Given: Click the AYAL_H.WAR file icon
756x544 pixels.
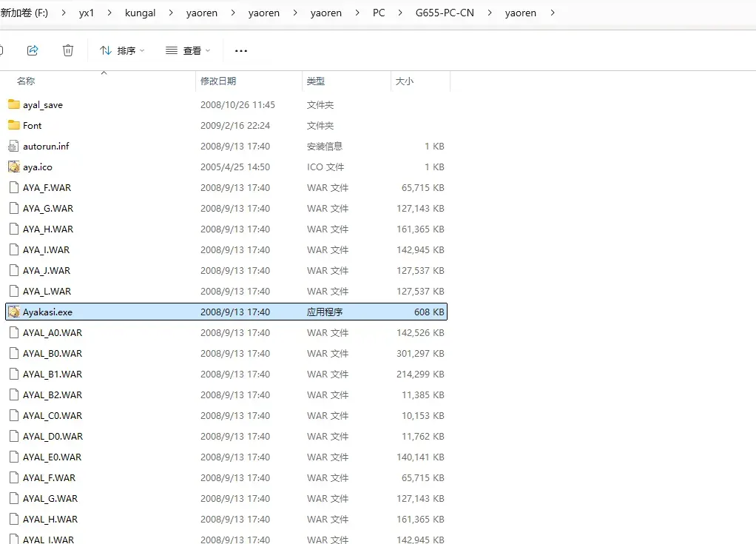Looking at the screenshot, I should point(14,519).
